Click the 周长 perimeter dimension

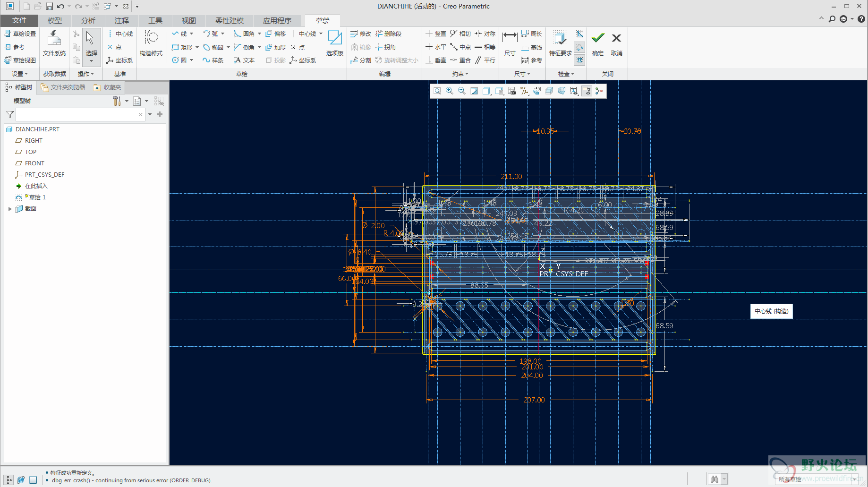[532, 34]
